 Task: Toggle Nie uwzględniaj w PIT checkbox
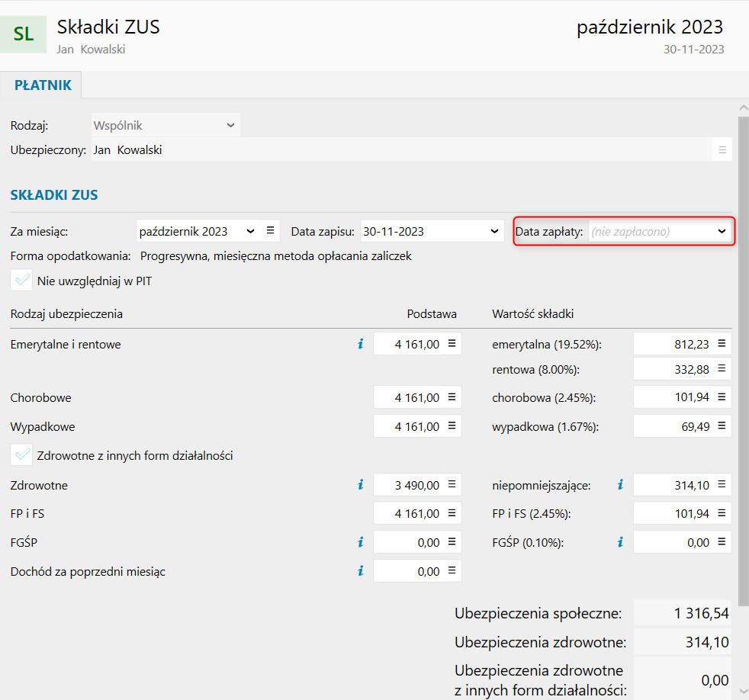pyautogui.click(x=22, y=281)
